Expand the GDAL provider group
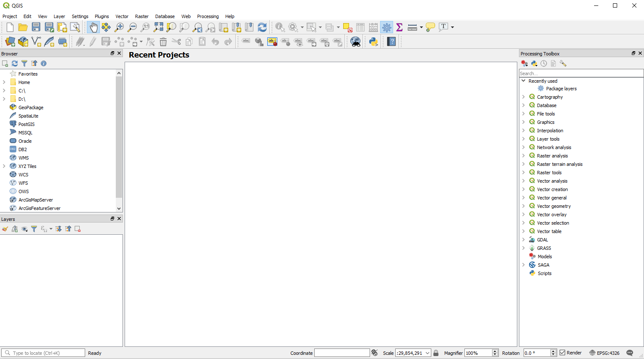This screenshot has height=359, width=644. (523, 240)
